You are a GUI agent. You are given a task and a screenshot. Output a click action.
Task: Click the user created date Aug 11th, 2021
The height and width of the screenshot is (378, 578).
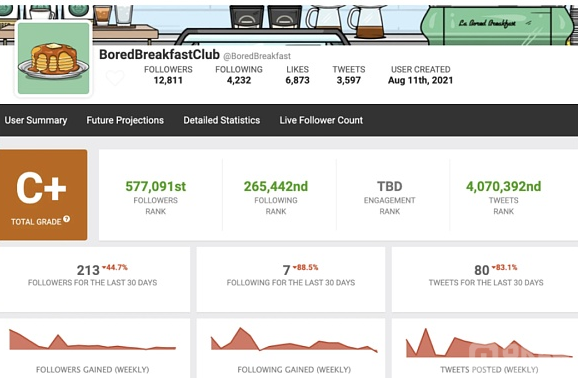tap(421, 80)
